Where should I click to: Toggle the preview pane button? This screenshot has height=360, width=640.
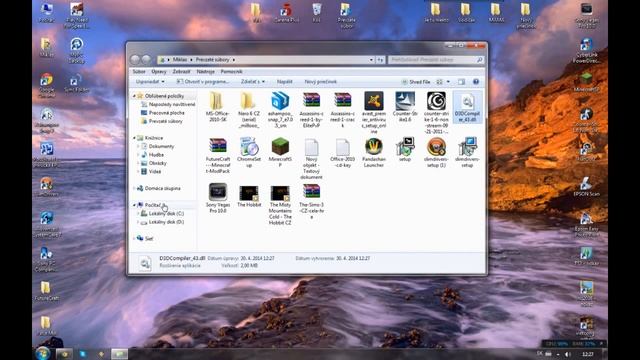(x=462, y=82)
